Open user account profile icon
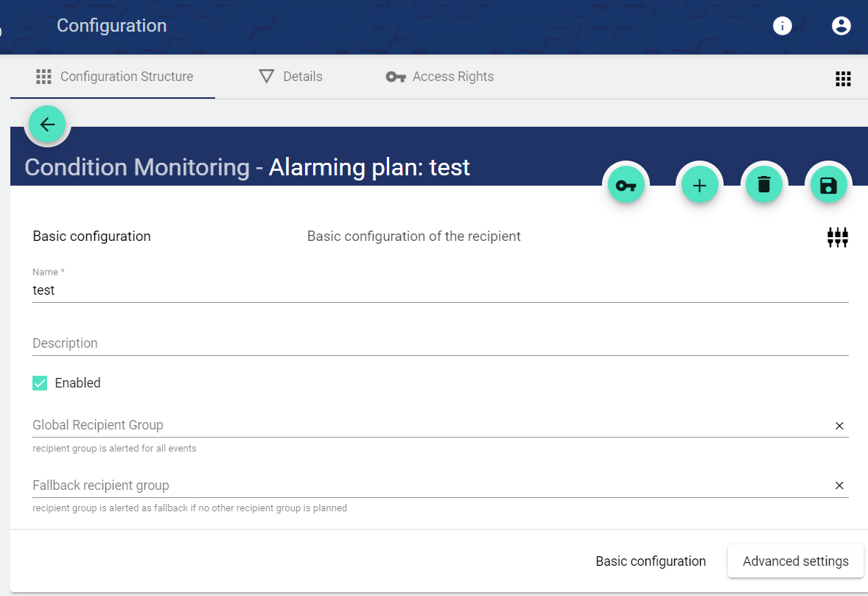This screenshot has width=868, height=596. 841,26
